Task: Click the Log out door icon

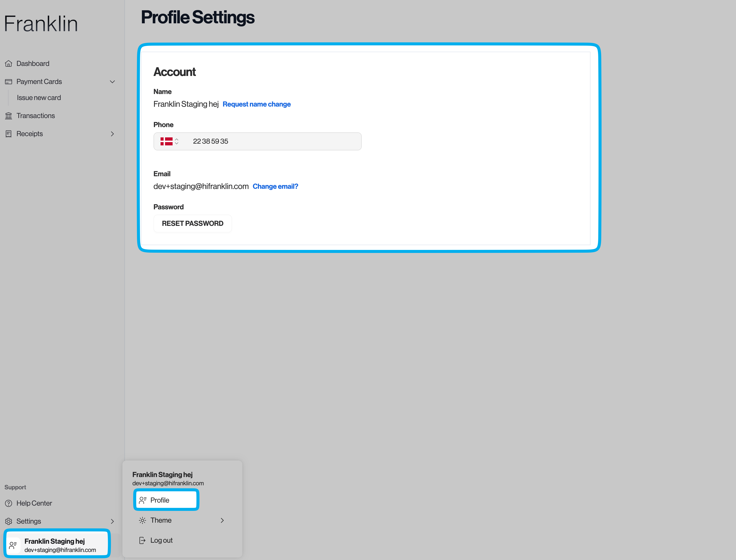Action: coord(142,540)
